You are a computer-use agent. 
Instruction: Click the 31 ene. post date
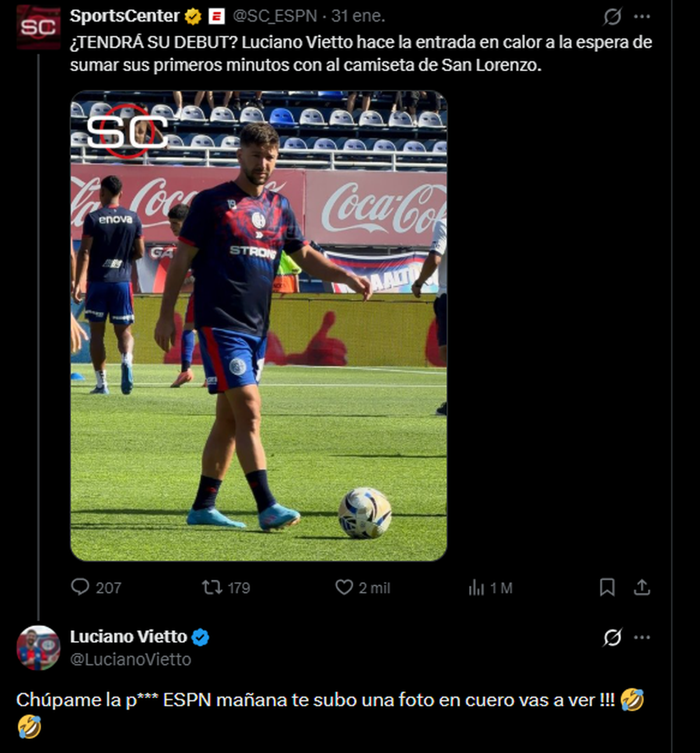pos(358,16)
